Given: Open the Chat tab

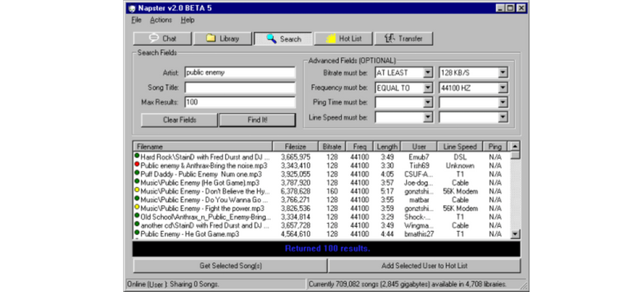Looking at the screenshot, I should click(163, 39).
